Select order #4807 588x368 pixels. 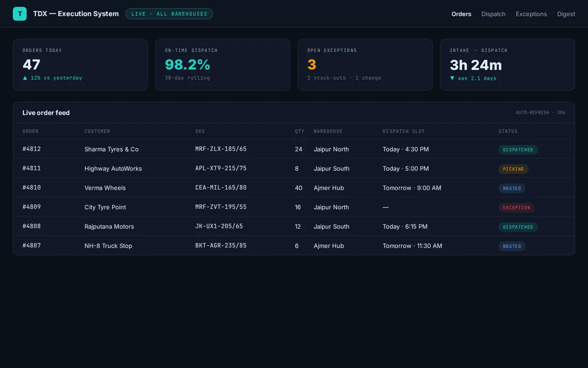tap(32, 246)
